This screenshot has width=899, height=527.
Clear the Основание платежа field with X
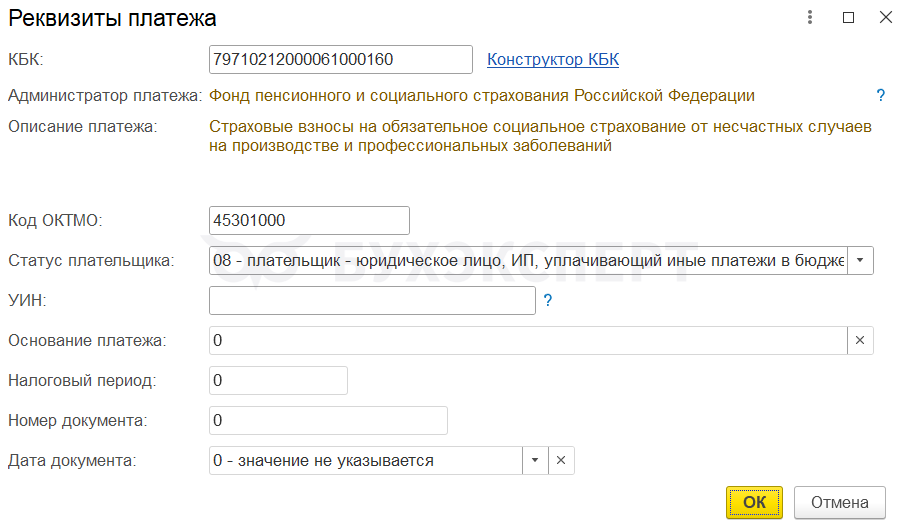pos(860,340)
